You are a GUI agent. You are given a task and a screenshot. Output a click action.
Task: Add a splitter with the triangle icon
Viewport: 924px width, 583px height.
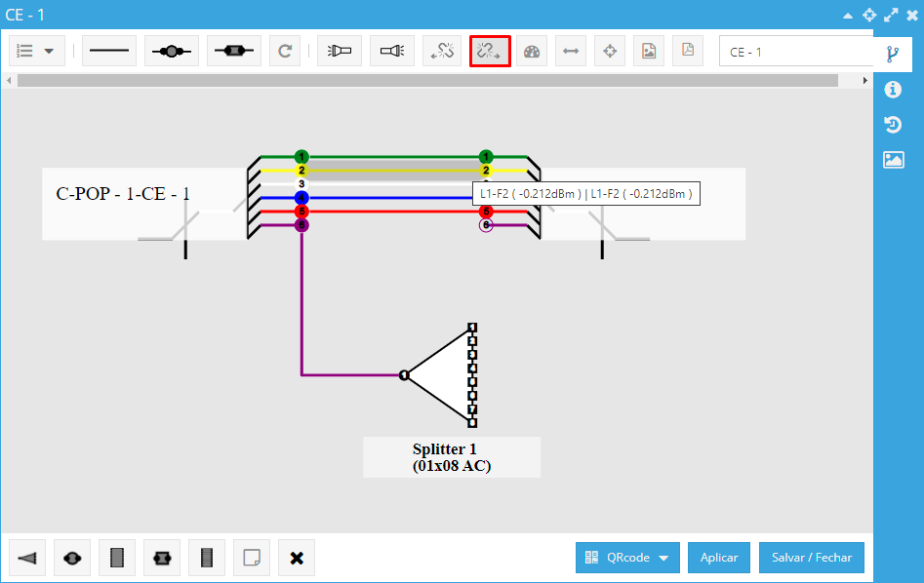[27, 558]
